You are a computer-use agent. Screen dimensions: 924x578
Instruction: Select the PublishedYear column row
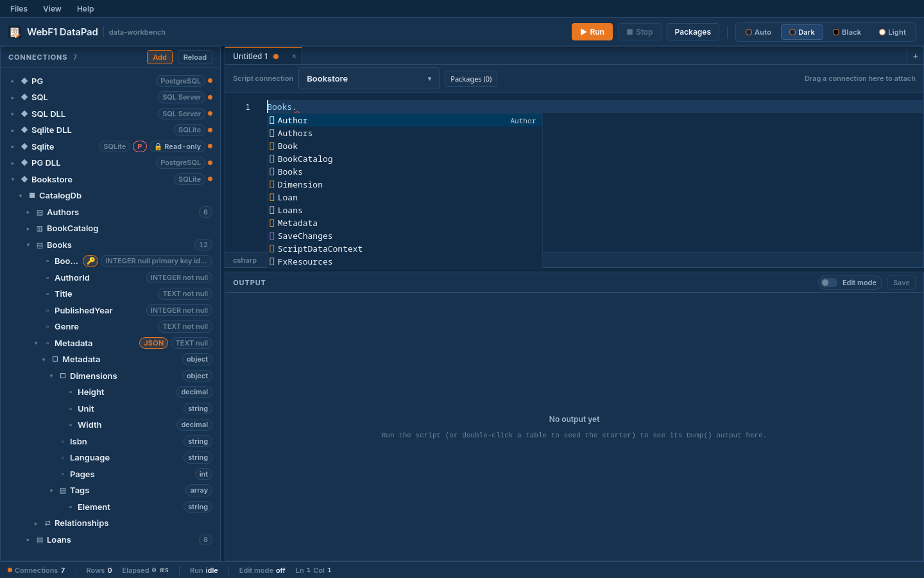pos(110,310)
